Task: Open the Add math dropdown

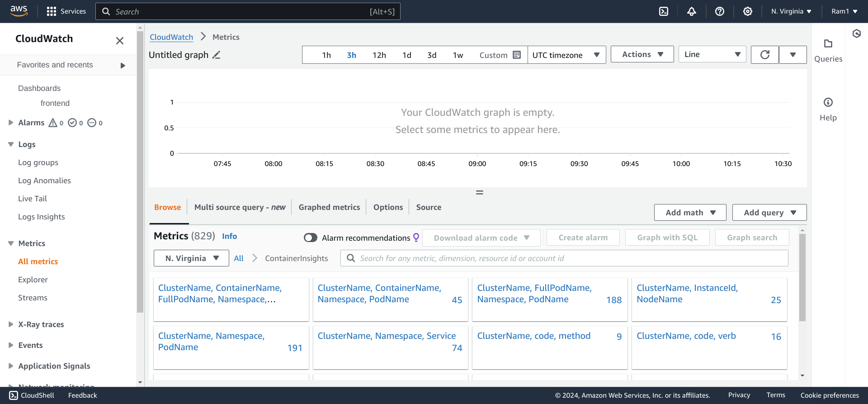Action: (x=690, y=213)
